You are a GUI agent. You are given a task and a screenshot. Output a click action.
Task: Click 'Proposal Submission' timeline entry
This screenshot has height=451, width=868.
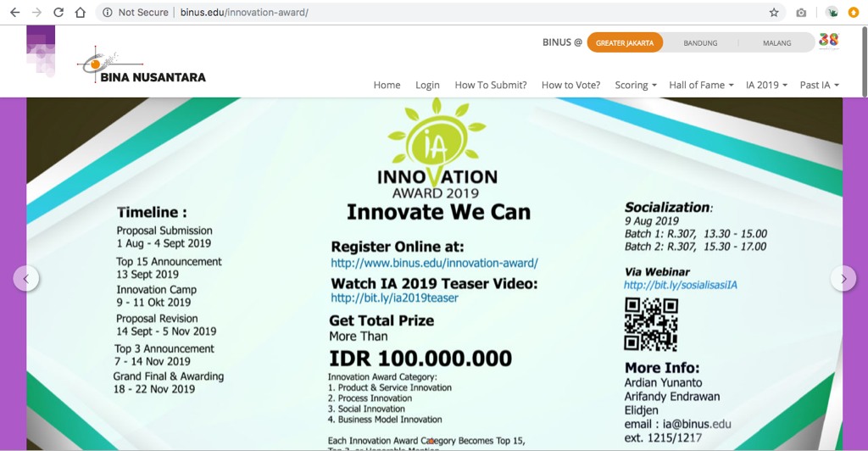pos(164,231)
